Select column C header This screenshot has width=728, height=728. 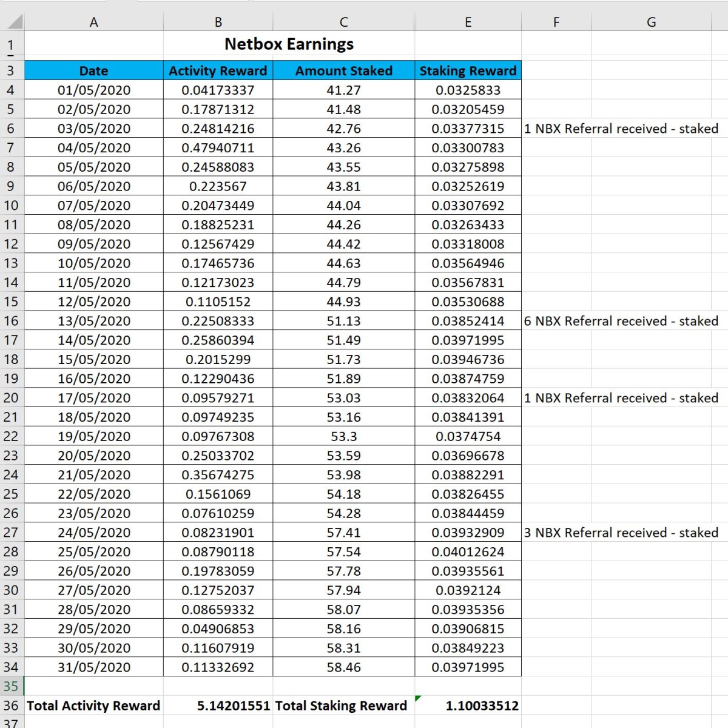click(343, 22)
